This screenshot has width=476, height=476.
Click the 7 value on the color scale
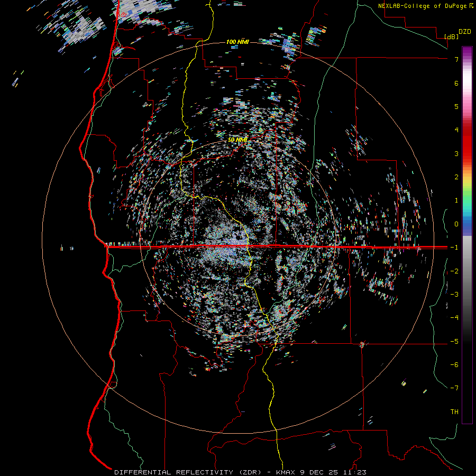456,59
